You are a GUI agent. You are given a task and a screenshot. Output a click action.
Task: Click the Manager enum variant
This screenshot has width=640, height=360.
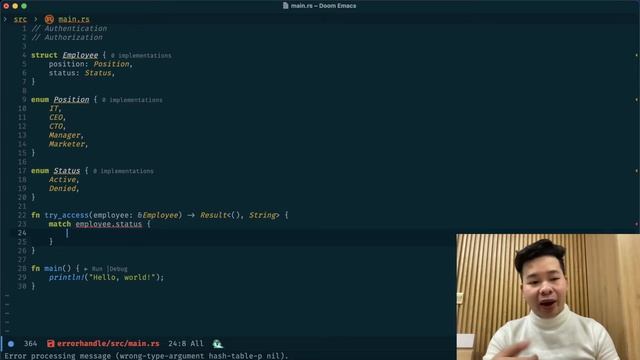[64, 135]
